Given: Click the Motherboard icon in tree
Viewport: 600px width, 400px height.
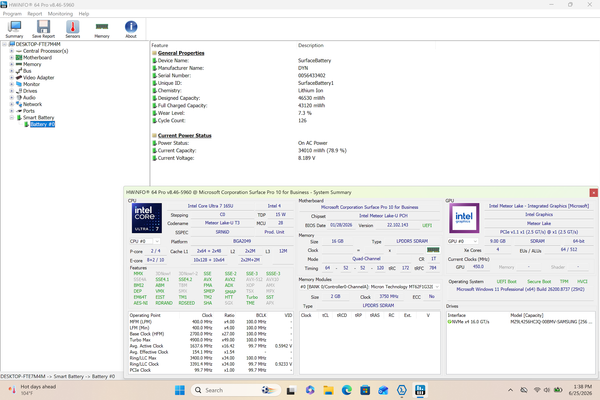Looking at the screenshot, I should click(x=19, y=57).
